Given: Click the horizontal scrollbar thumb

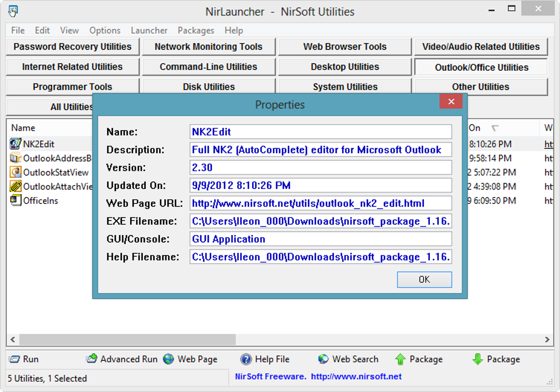Looking at the screenshot, I should (x=127, y=339).
